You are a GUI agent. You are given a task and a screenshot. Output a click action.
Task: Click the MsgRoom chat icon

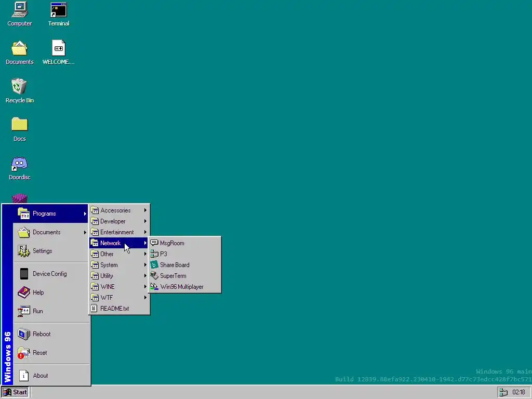point(154,243)
